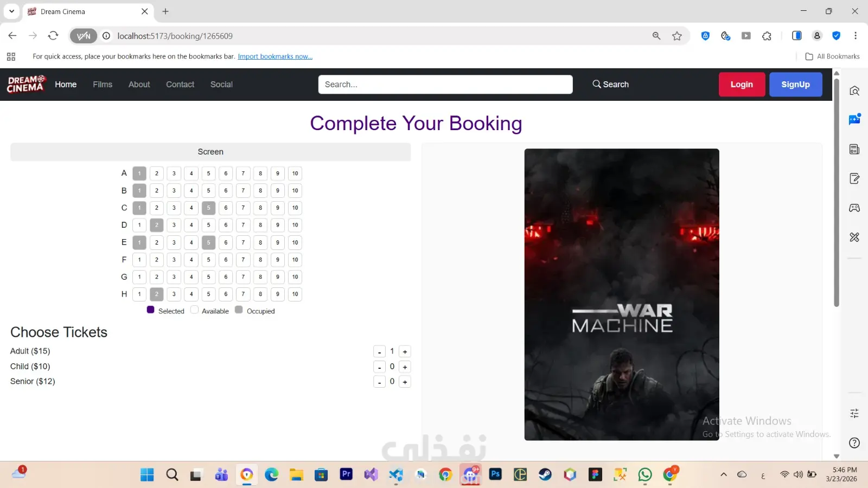The height and width of the screenshot is (488, 868).
Task: Select seat 4 in row F
Action: coord(192,260)
